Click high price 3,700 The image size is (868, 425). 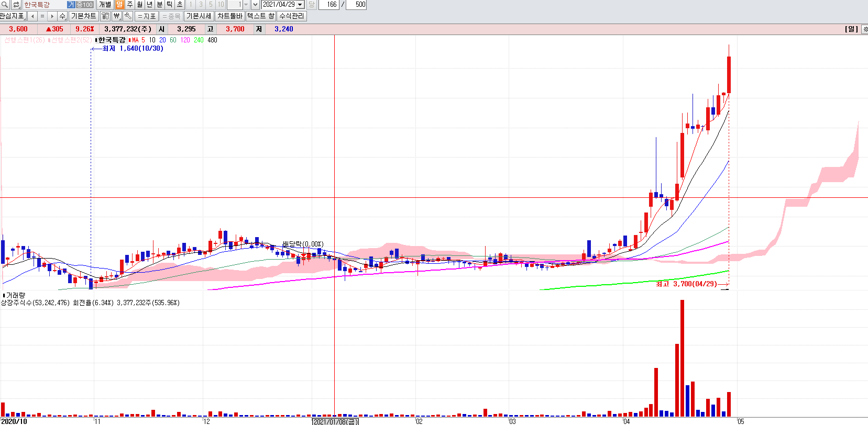235,29
